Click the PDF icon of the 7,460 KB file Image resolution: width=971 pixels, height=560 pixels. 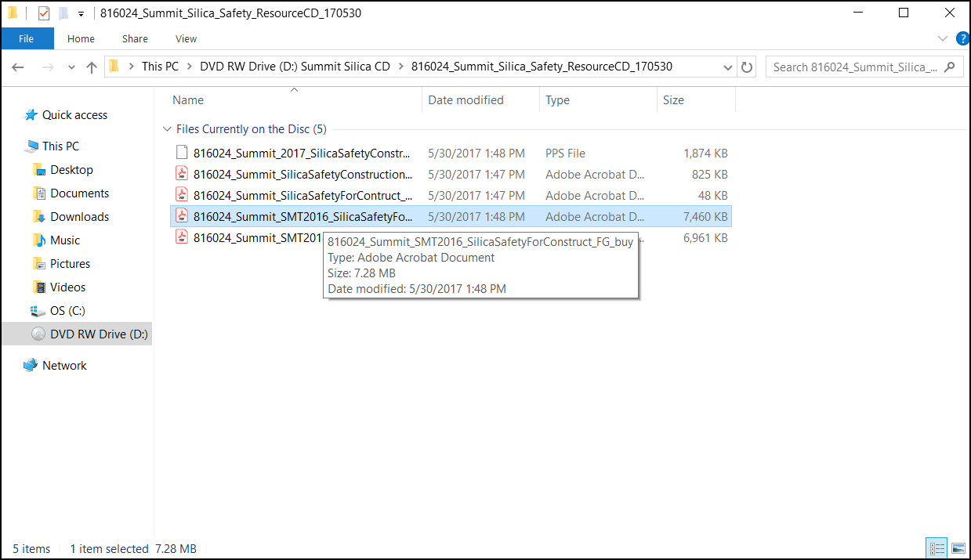(x=182, y=216)
